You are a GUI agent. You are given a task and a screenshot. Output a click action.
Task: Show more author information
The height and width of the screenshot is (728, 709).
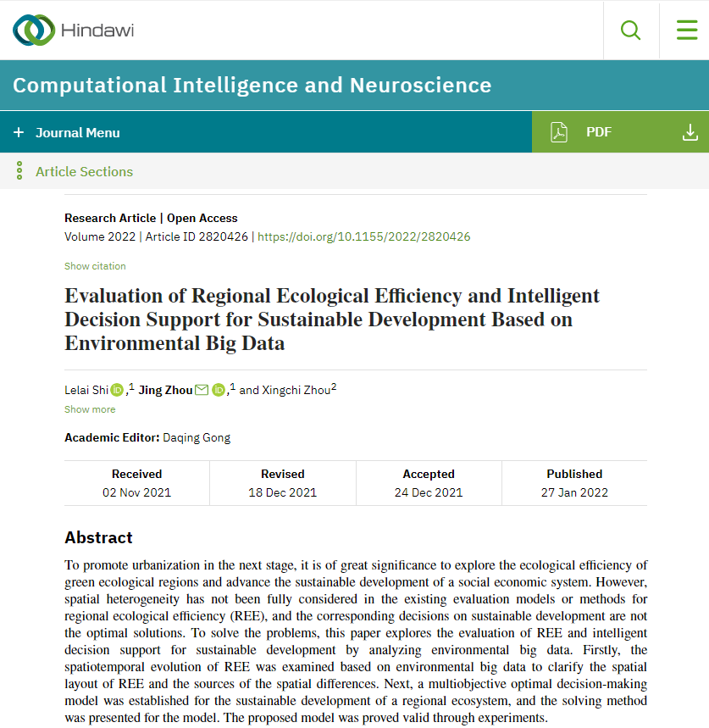(90, 409)
